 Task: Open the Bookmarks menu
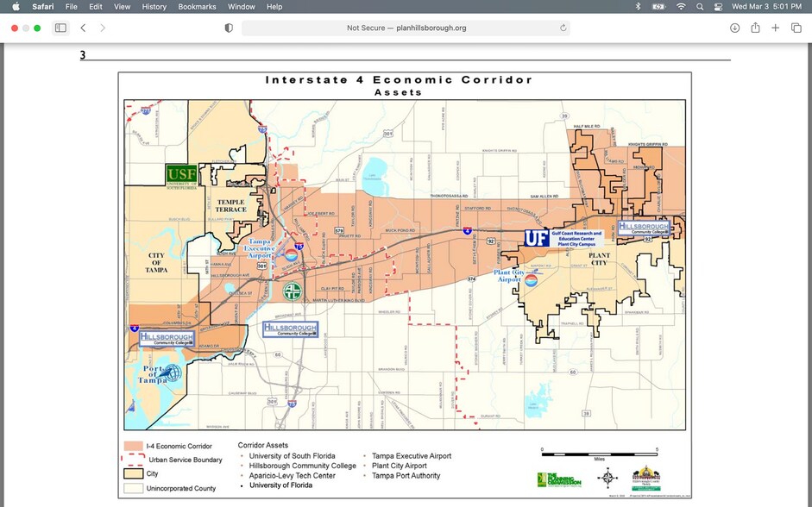click(197, 6)
